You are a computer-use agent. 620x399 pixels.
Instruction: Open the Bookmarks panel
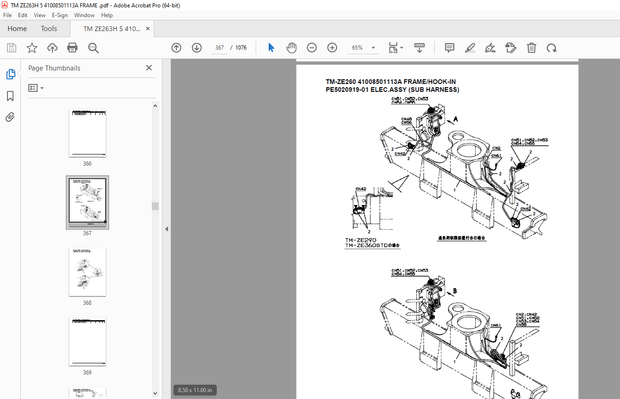click(10, 96)
